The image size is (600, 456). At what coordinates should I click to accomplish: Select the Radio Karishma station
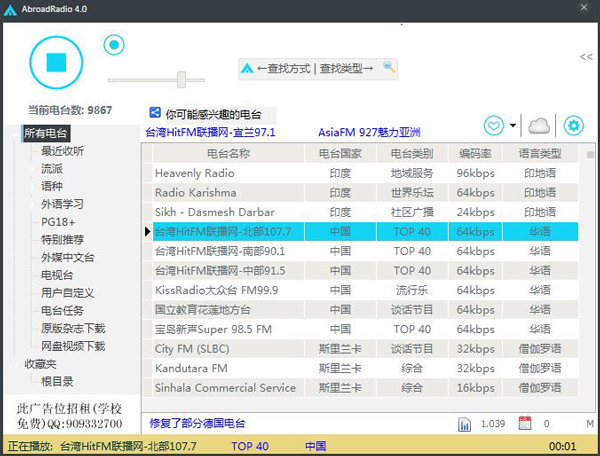[x=360, y=193]
